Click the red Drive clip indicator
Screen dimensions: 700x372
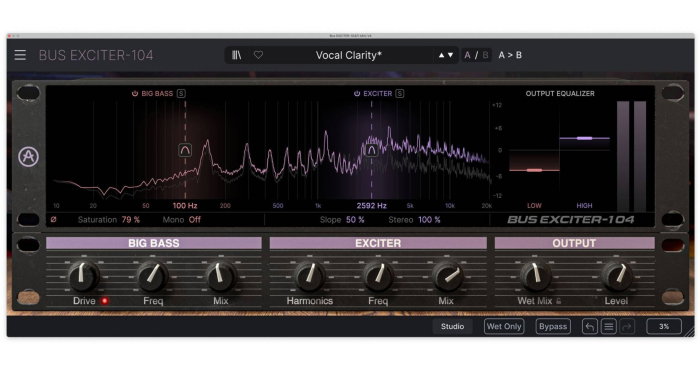click(104, 301)
